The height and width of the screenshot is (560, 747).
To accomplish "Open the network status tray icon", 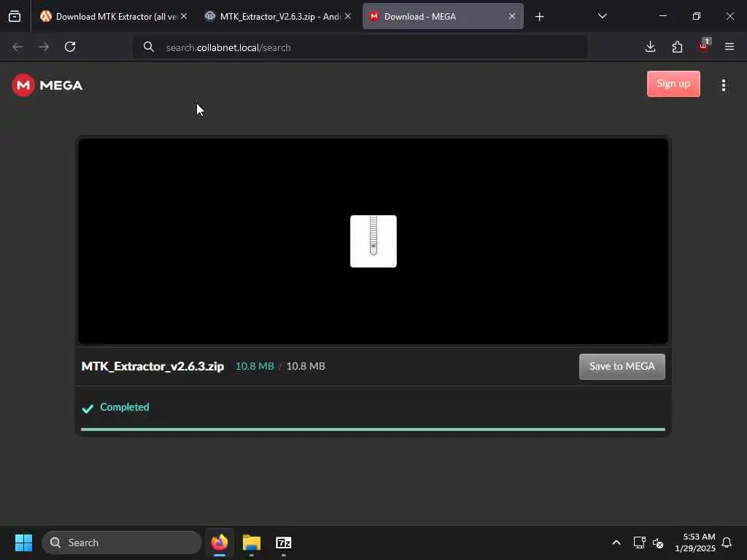I will (639, 542).
